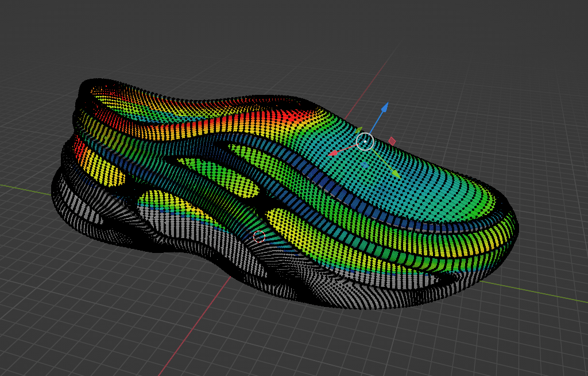Click the red-white 3D cursor on shoe side
The width and height of the screenshot is (588, 376).
click(259, 236)
